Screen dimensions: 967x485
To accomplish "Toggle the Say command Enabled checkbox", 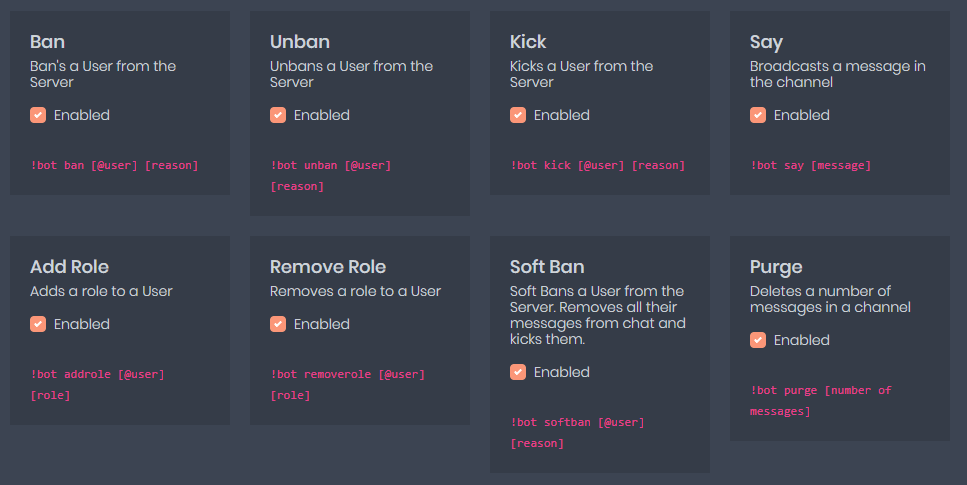I will [758, 115].
